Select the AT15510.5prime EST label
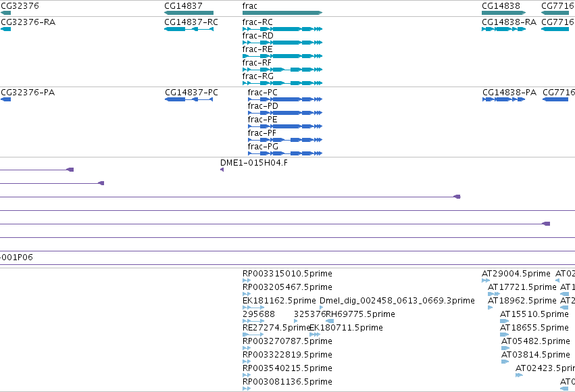 tap(534, 314)
